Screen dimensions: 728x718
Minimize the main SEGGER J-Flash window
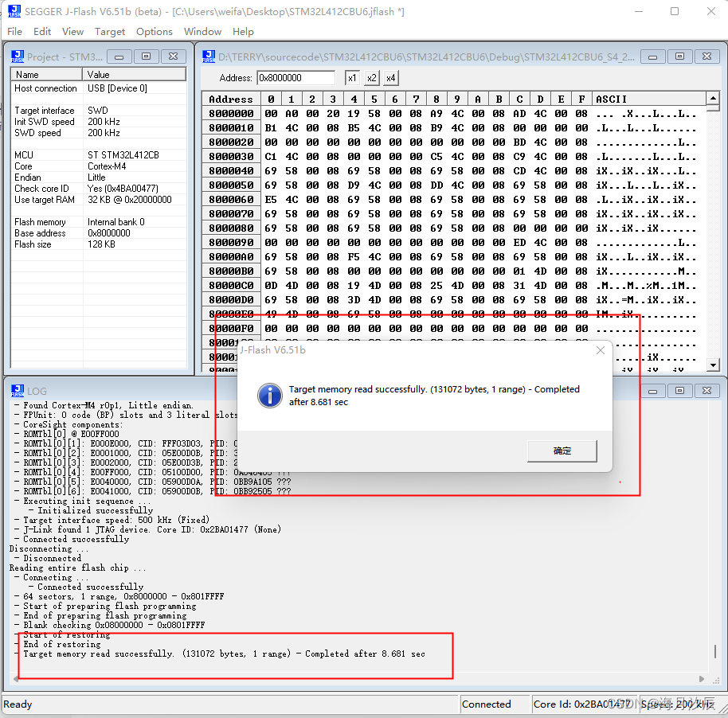pyautogui.click(x=639, y=11)
